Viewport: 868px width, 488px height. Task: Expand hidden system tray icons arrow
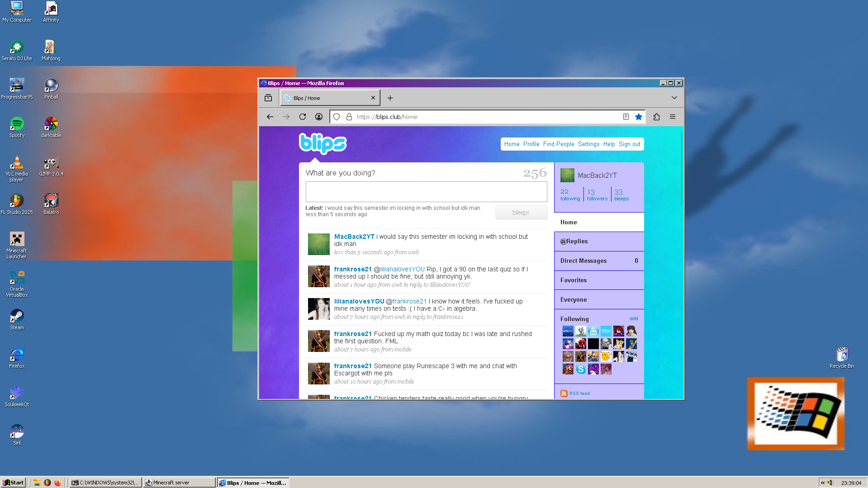pos(822,483)
